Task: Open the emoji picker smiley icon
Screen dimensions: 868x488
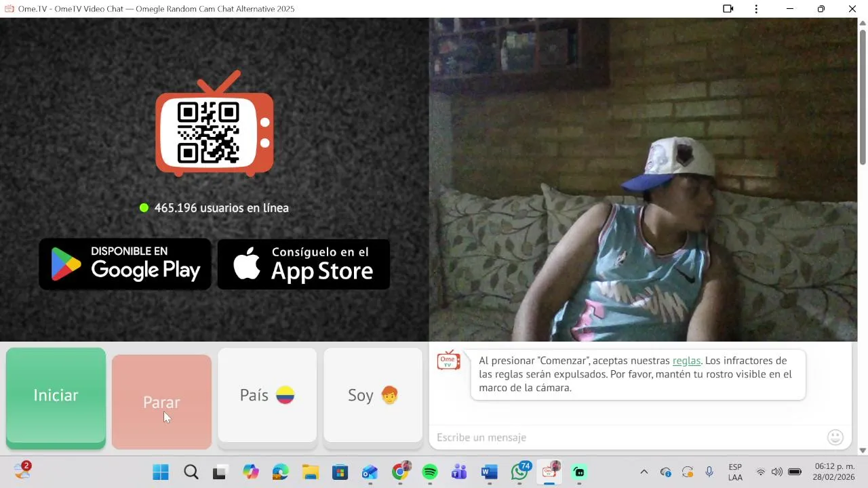Action: click(x=835, y=437)
